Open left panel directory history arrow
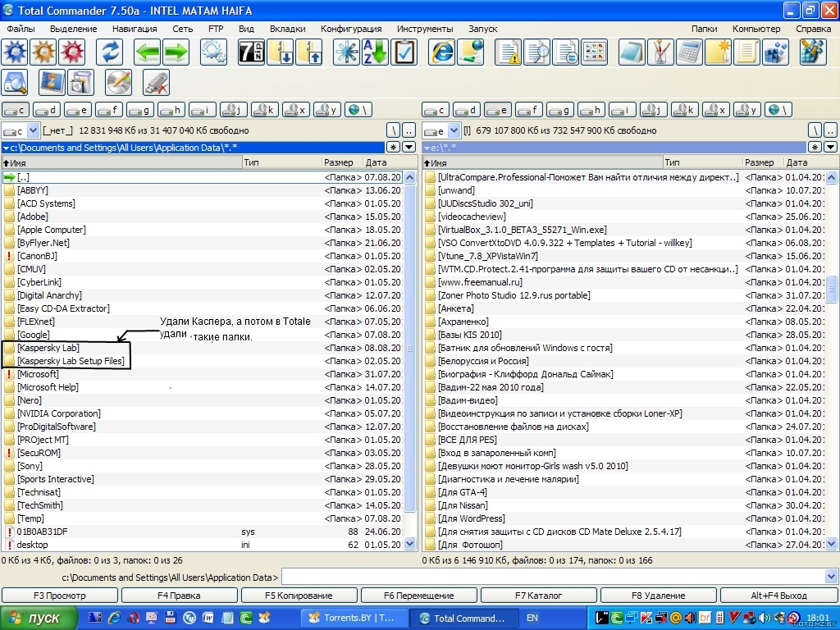Image resolution: width=840 pixels, height=630 pixels. click(409, 148)
